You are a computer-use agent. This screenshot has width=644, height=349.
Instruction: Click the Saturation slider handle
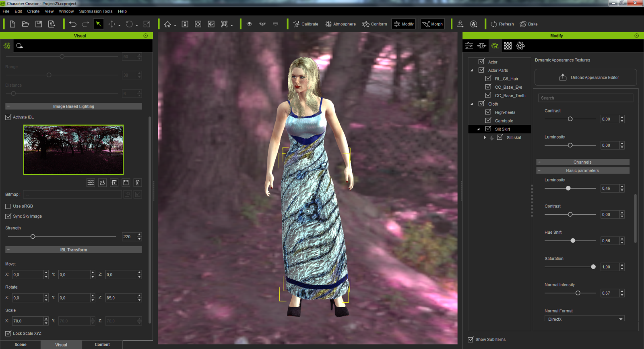(x=593, y=267)
